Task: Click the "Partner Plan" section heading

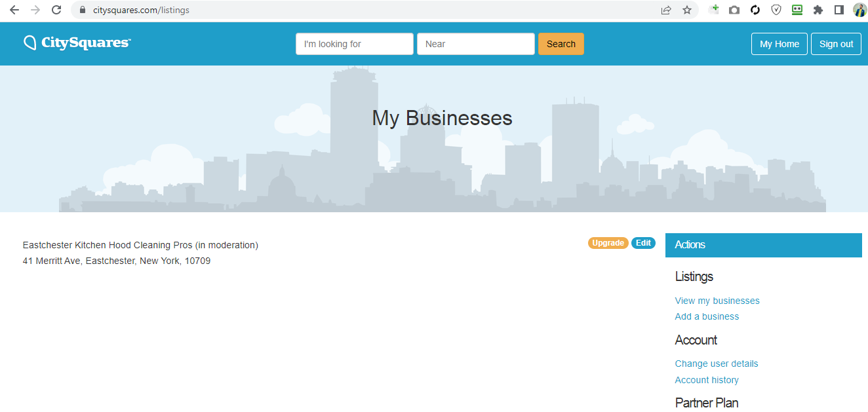Action: click(707, 403)
